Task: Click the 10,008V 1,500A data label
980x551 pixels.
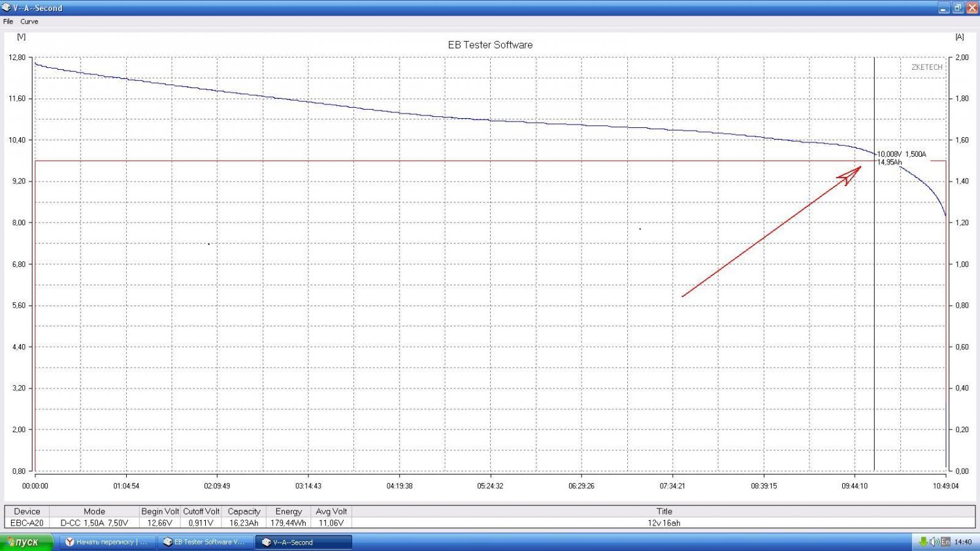Action: point(901,154)
